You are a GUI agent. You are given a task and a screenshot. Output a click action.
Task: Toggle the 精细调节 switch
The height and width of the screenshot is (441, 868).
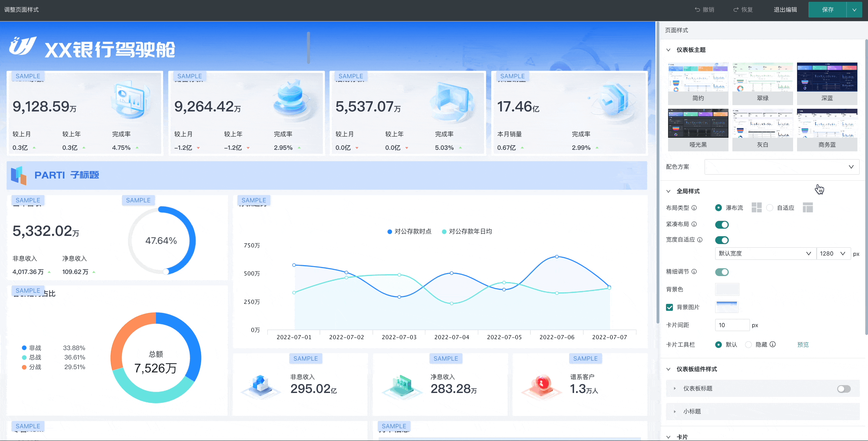point(722,272)
